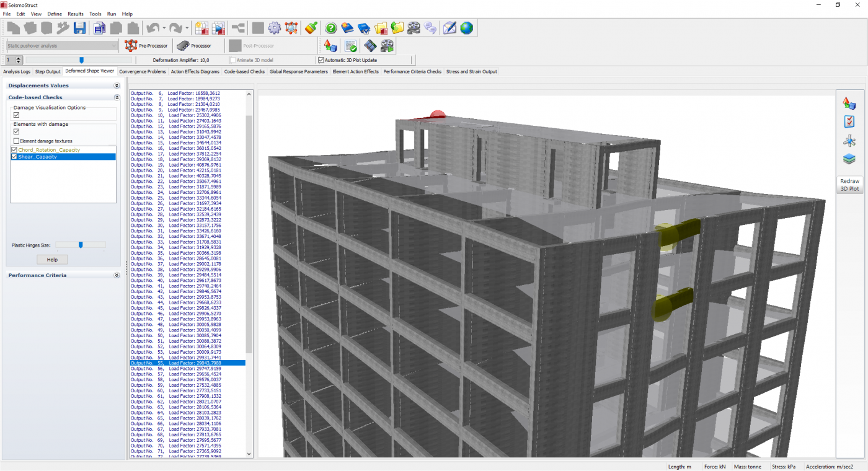Click the 3D axes icon in right sidebar

point(849,141)
